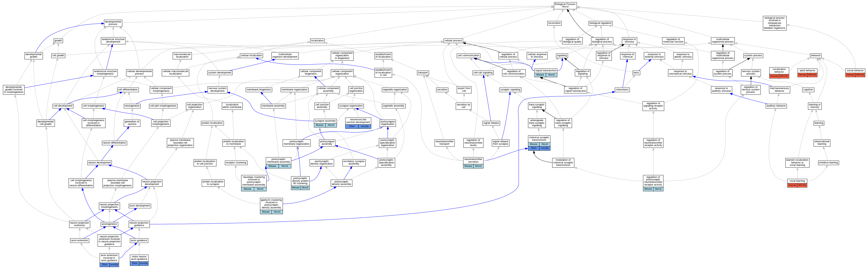
Task: Click 'regulation of signaling receptor activity' node
Action: (x=653, y=106)
